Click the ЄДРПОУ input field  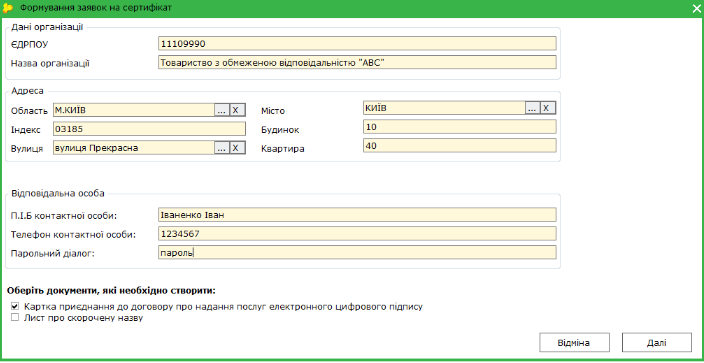click(x=357, y=43)
